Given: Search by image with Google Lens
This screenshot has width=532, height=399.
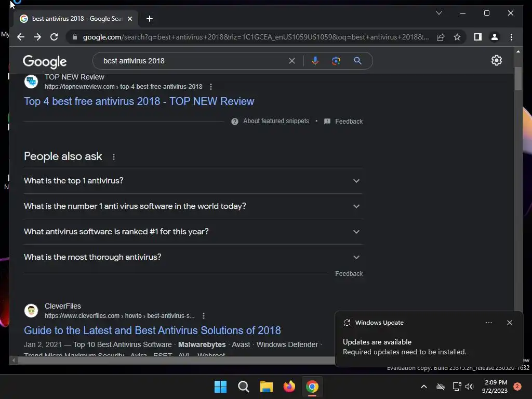Looking at the screenshot, I should [336, 61].
